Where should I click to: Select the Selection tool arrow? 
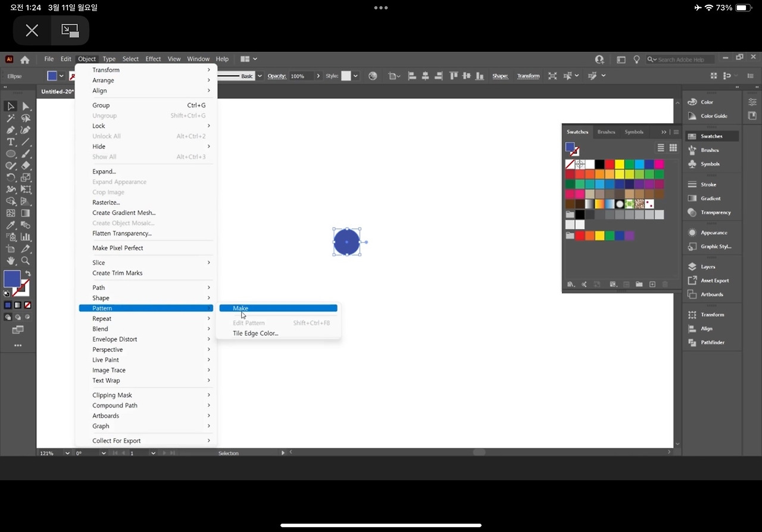(x=11, y=107)
